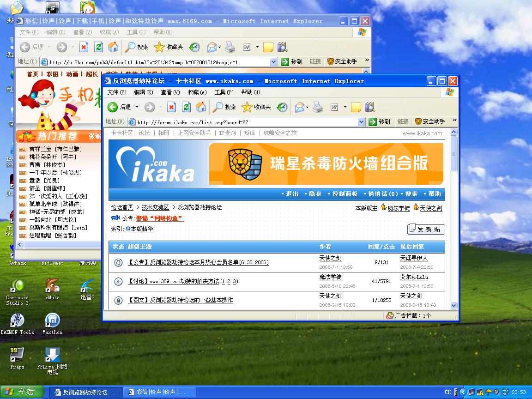The image size is (532, 399).
Task: Open 收藏(A) menu in ikaka window
Action: [197, 92]
